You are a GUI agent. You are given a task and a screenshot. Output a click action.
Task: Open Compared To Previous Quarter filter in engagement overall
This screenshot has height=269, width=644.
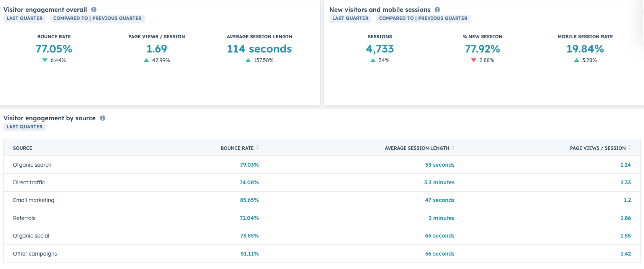[x=97, y=18]
